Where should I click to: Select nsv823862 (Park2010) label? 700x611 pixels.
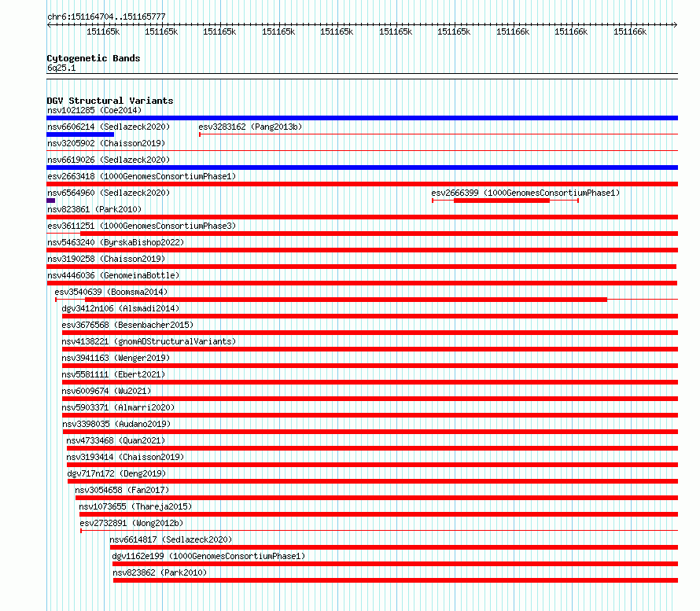(160, 572)
